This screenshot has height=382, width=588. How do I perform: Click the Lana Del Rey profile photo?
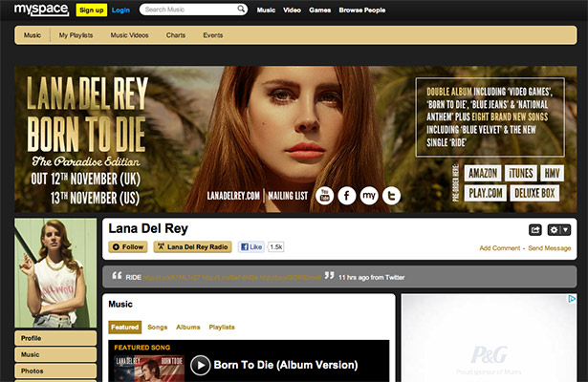55,273
